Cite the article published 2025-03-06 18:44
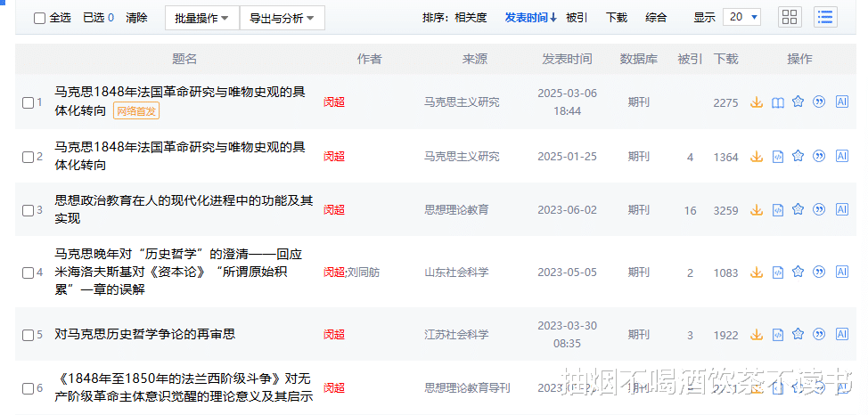Image resolution: width=868 pixels, height=415 pixels. click(819, 102)
